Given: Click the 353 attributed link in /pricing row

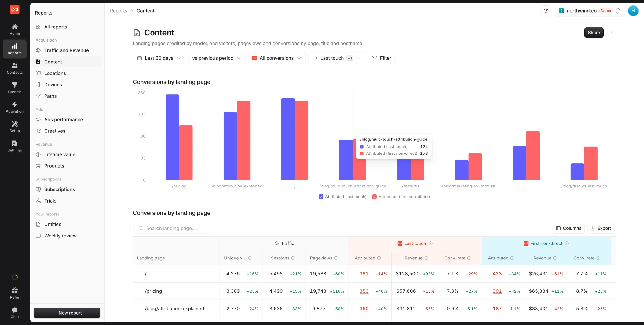Looking at the screenshot, I should [364, 291].
